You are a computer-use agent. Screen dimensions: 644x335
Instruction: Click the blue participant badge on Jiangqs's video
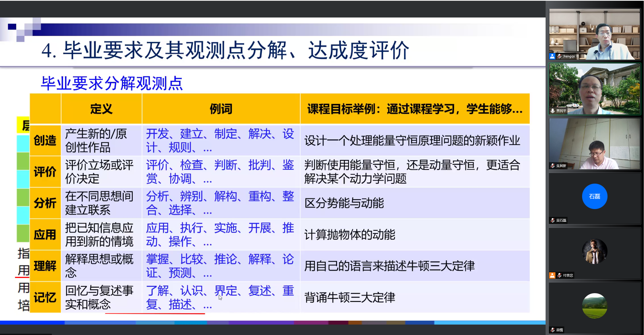[552, 56]
